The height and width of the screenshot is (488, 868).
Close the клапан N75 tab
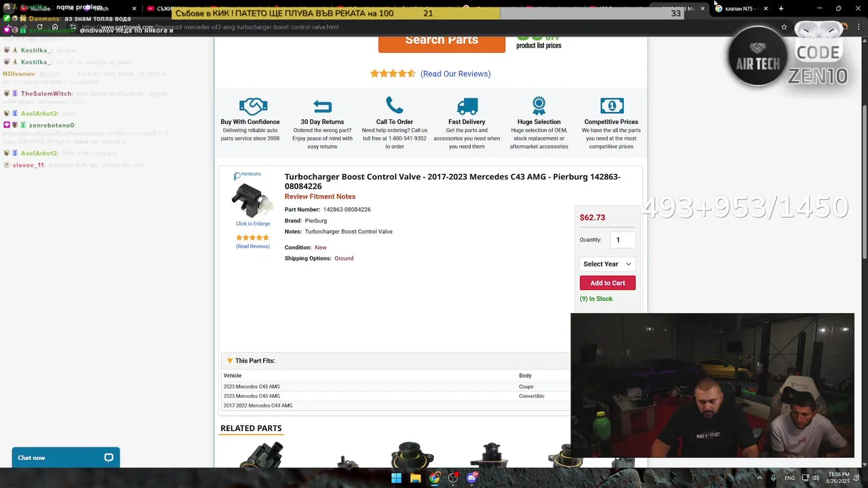point(766,8)
